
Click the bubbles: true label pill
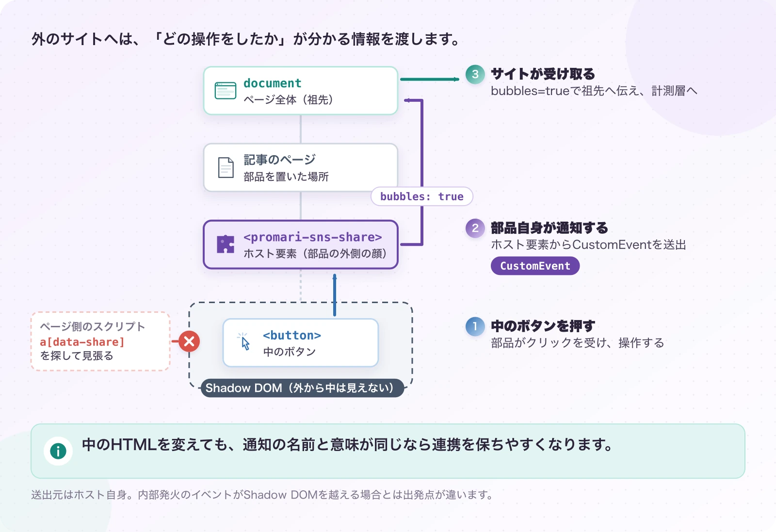[x=422, y=196]
